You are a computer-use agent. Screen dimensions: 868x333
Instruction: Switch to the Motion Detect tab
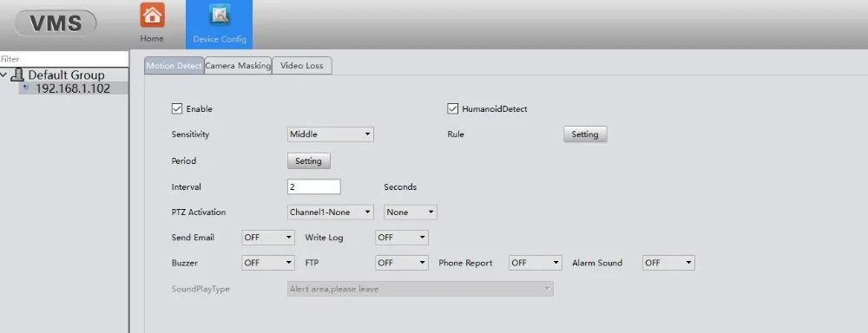coord(174,65)
